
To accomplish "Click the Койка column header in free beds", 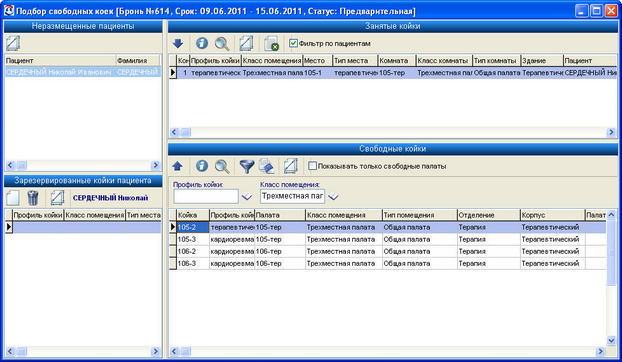I will click(193, 215).
